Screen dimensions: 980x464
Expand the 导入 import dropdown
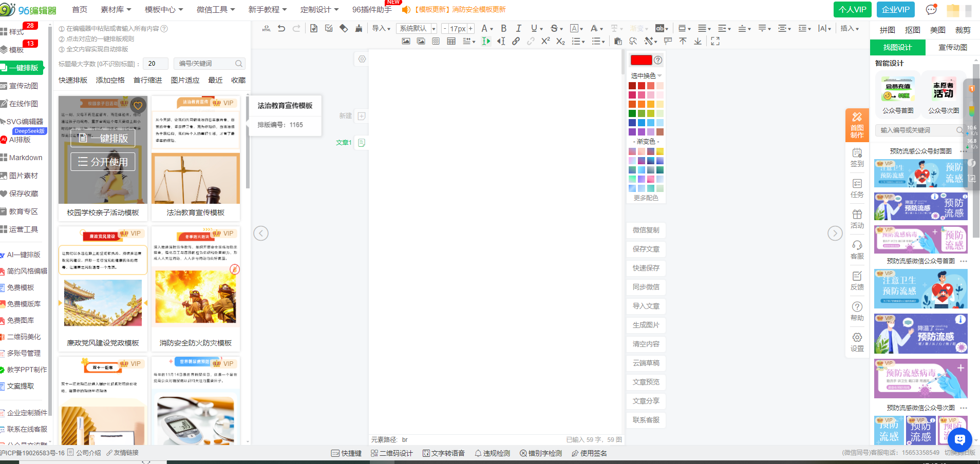click(x=381, y=29)
